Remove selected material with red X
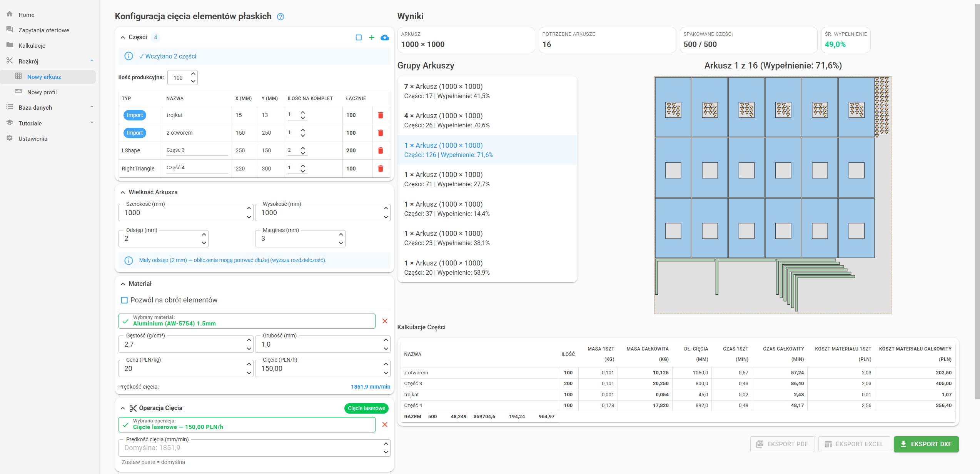Viewport: 980px width, 474px height. click(384, 321)
